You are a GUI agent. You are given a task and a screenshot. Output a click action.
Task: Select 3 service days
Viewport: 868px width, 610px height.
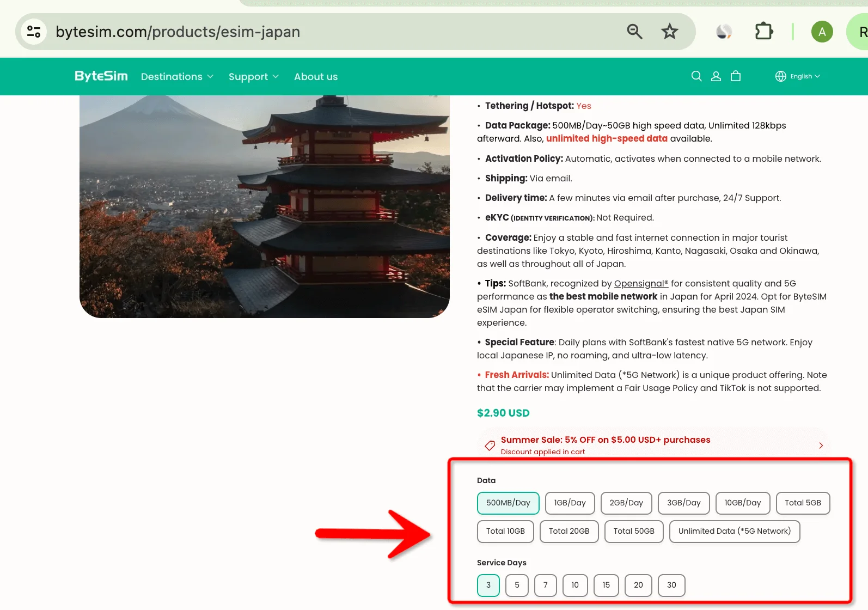[x=488, y=585]
